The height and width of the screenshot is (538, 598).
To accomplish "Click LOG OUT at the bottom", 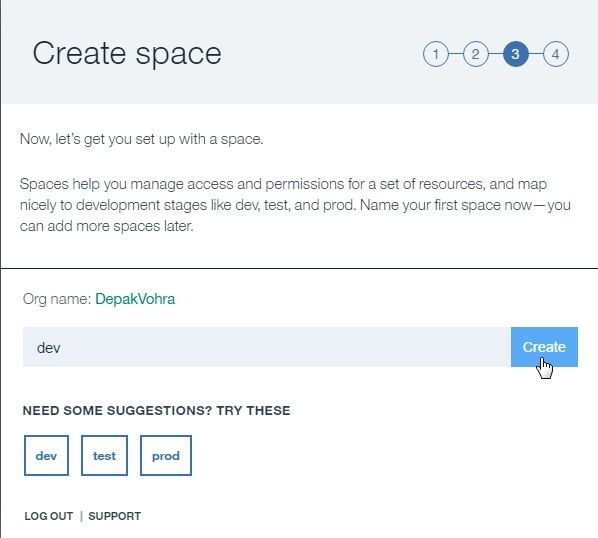I will pos(48,516).
